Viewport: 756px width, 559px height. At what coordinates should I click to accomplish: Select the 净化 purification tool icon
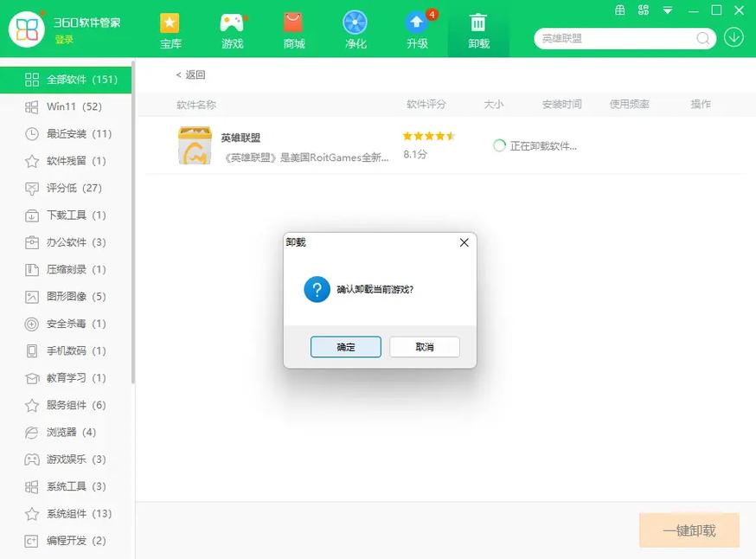click(x=355, y=24)
